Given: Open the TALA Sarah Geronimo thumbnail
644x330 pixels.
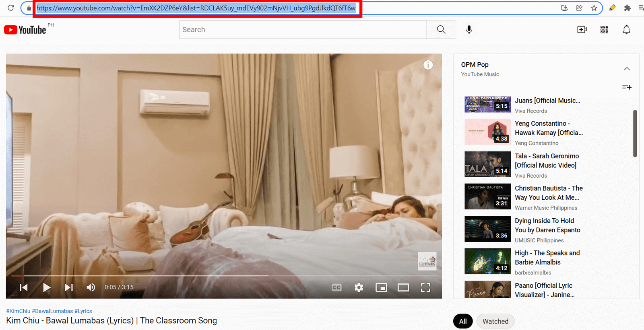Looking at the screenshot, I should 487,164.
